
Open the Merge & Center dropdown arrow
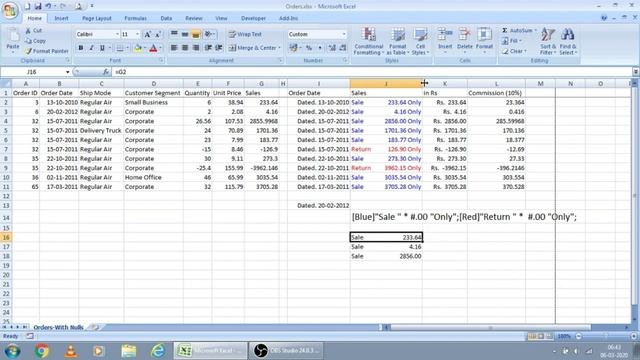click(280, 48)
